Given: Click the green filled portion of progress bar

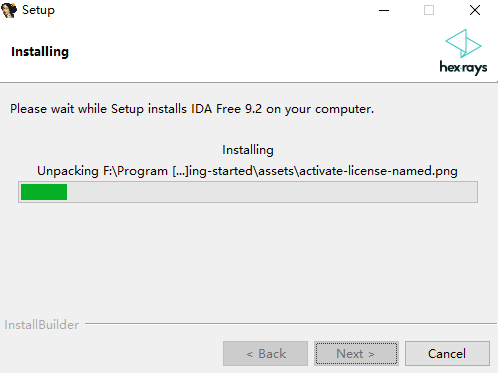Looking at the screenshot, I should 44,192.
